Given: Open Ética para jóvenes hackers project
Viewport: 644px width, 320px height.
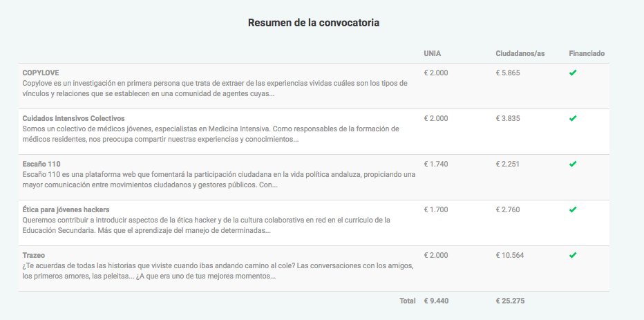Looking at the screenshot, I should 66,209.
